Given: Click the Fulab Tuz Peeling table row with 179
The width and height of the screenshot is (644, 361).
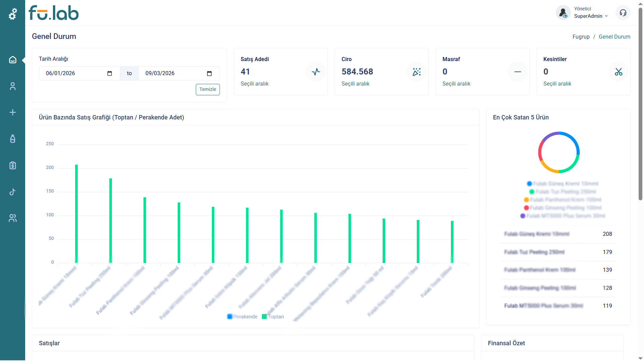Looking at the screenshot, I should tap(558, 252).
